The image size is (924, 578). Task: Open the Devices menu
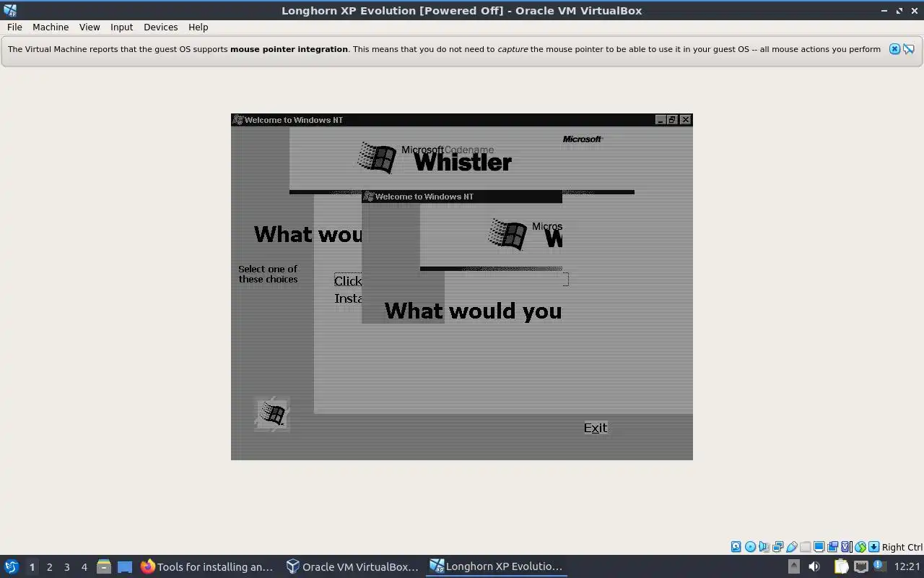160,27
